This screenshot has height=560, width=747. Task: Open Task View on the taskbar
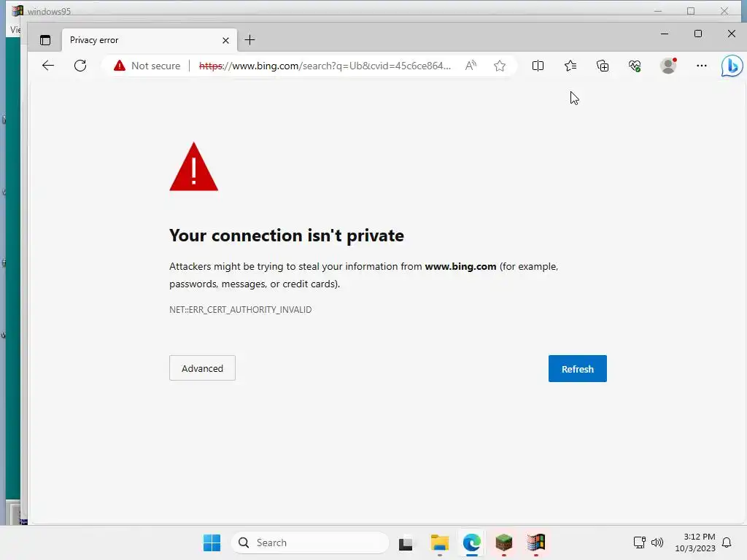coord(406,542)
